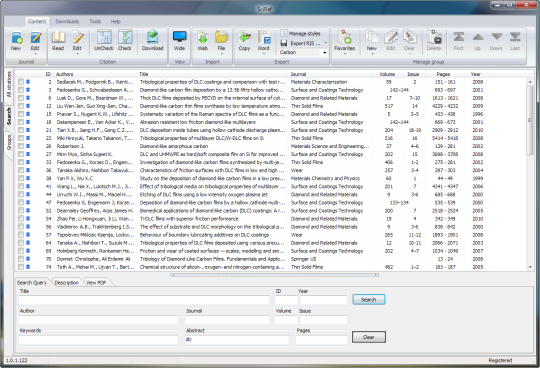The height and width of the screenshot is (368, 540).
Task: Focus the Title search field
Action: (x=144, y=300)
